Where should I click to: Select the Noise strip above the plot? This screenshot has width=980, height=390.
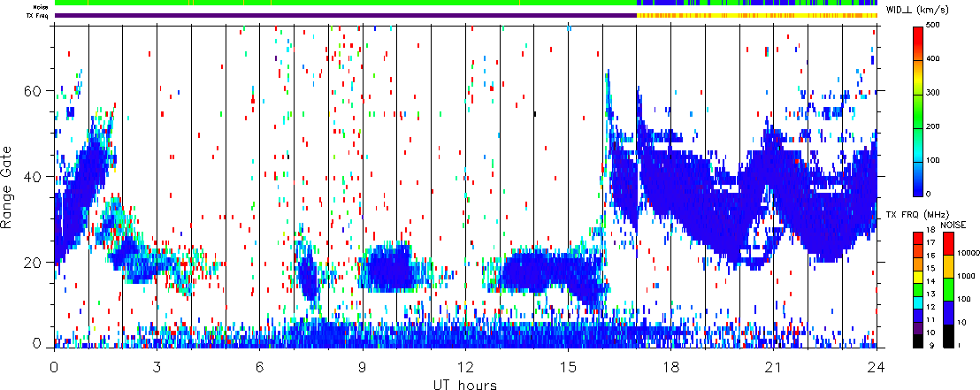465,4
